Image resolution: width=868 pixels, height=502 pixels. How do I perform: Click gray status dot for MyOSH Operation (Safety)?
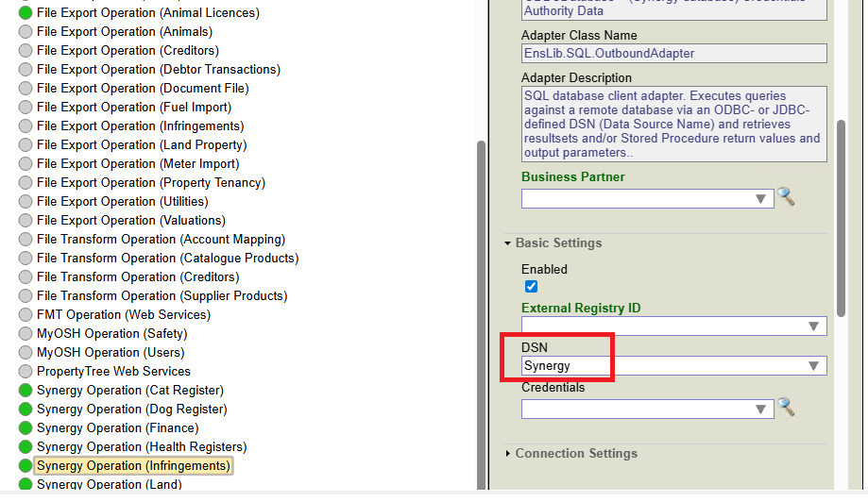click(26, 334)
